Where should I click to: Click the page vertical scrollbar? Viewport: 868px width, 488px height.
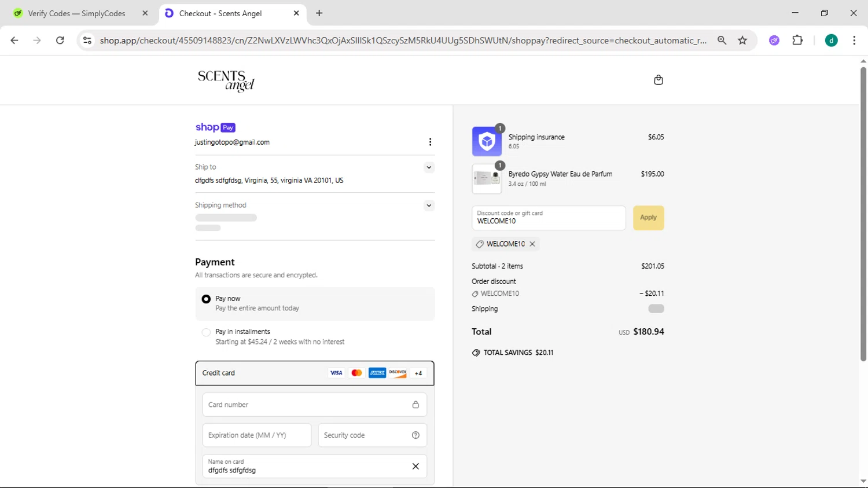click(x=863, y=214)
